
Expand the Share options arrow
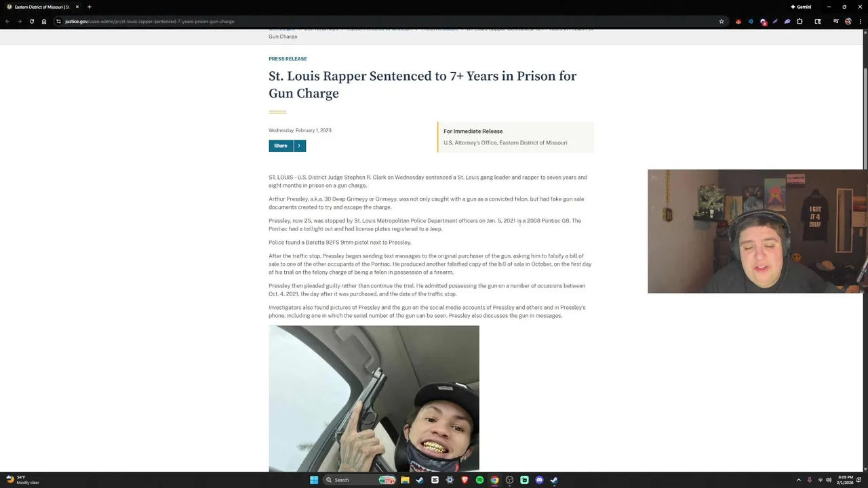point(299,146)
